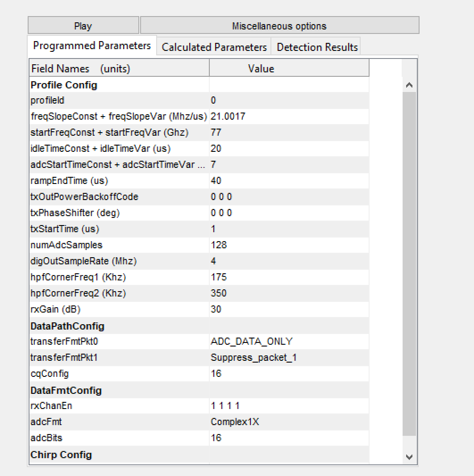Click the rampEndTime value 40
The width and height of the screenshot is (474, 476).
tap(216, 181)
